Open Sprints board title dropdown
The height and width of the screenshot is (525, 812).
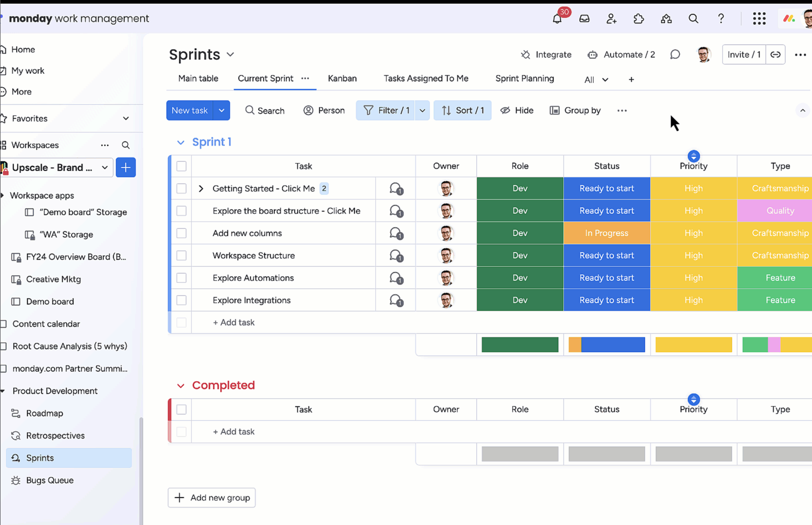pyautogui.click(x=230, y=54)
